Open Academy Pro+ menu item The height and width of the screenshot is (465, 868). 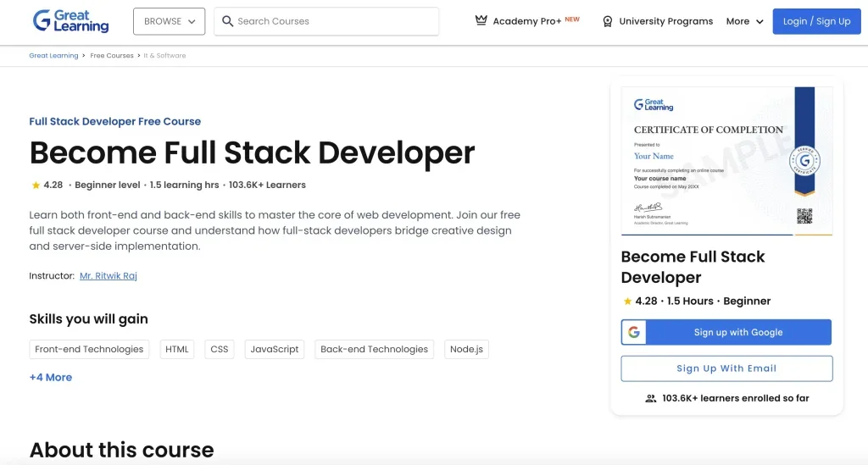click(527, 21)
